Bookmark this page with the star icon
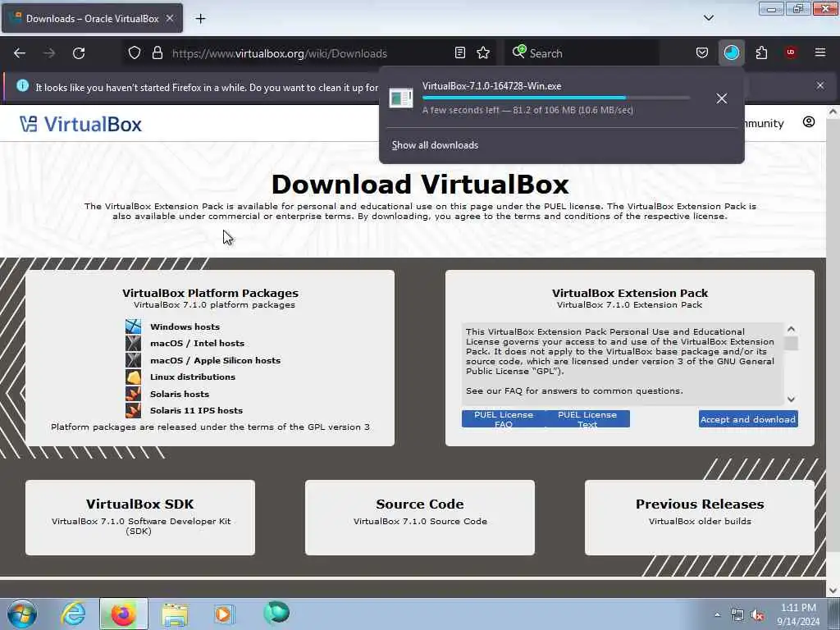Screen dimensions: 840x630 (x=482, y=53)
